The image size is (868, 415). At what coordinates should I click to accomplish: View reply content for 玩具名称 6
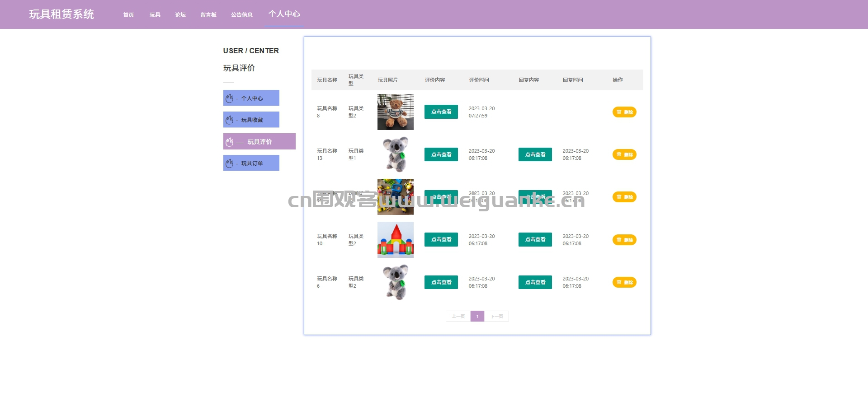tap(535, 282)
